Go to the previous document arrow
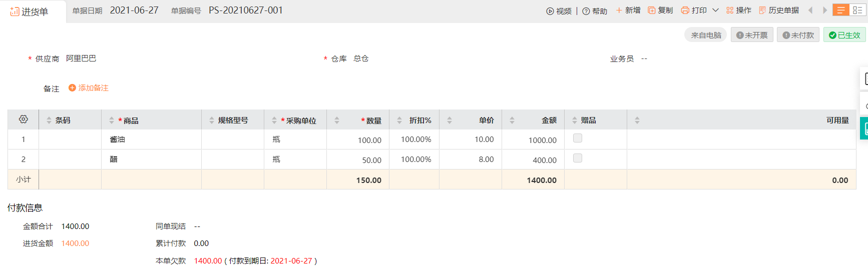The width and height of the screenshot is (868, 277). (x=810, y=10)
